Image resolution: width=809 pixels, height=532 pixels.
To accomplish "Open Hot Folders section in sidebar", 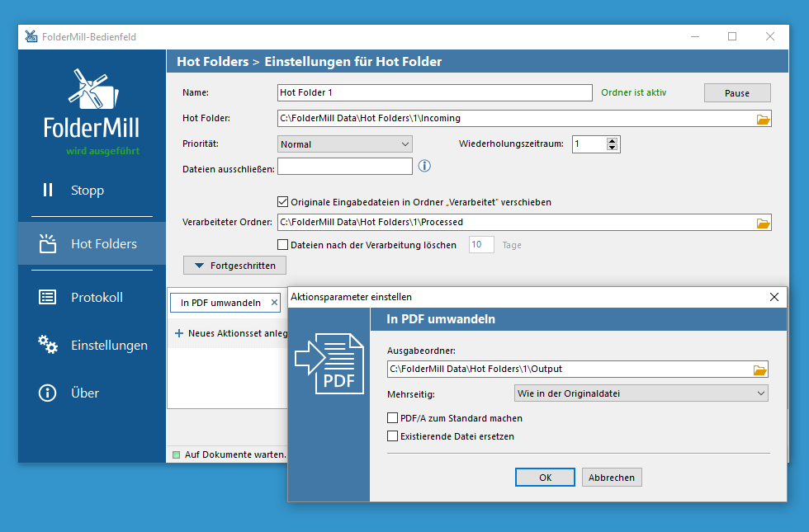I will pos(92,243).
